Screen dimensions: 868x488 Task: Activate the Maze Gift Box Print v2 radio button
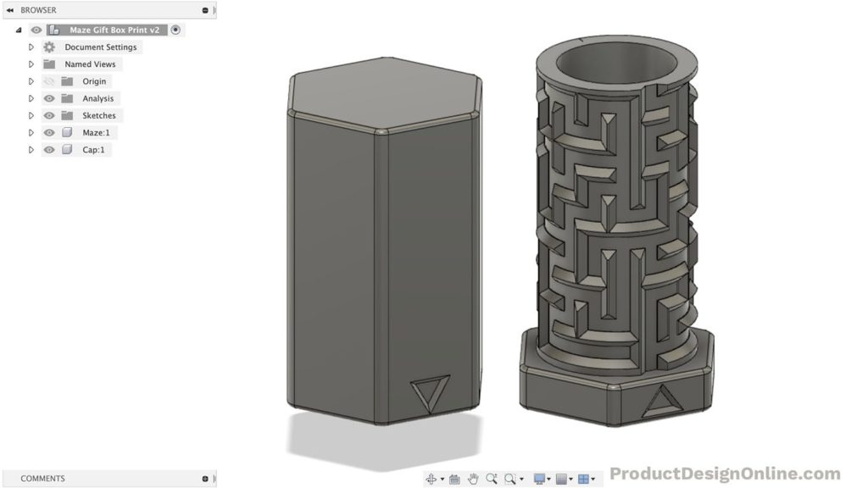[175, 30]
